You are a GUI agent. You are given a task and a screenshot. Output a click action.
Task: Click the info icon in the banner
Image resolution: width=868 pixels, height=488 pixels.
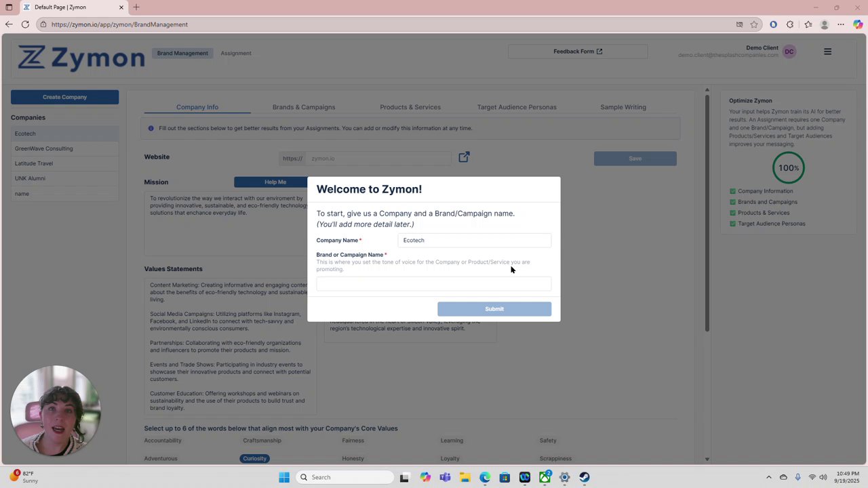(x=151, y=128)
